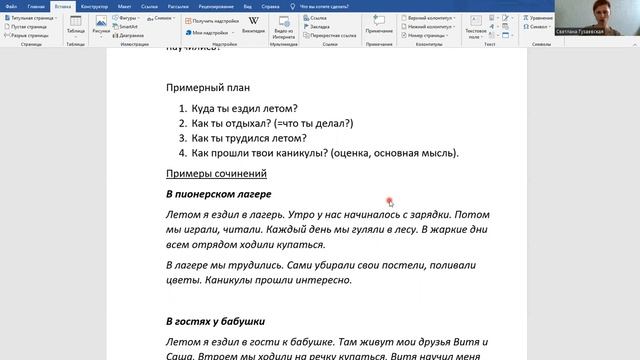Insert date and time
This screenshot has height=360, width=640.
(x=506, y=27)
